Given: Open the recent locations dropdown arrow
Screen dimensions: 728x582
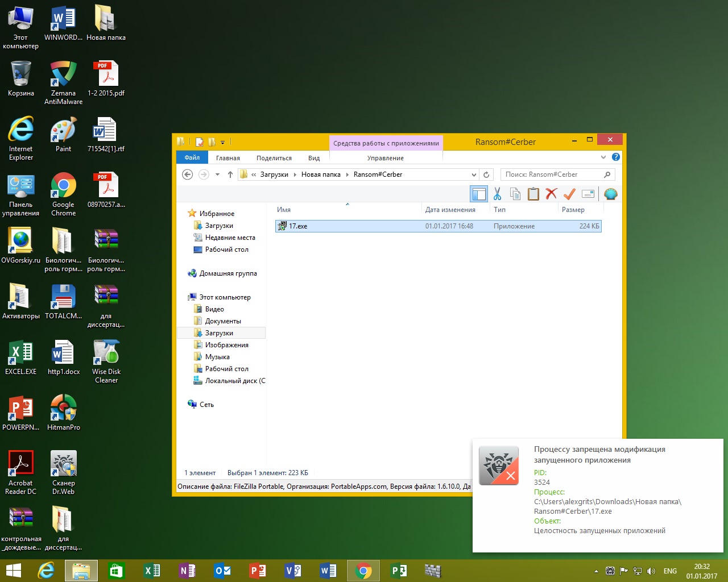Looking at the screenshot, I should (217, 175).
